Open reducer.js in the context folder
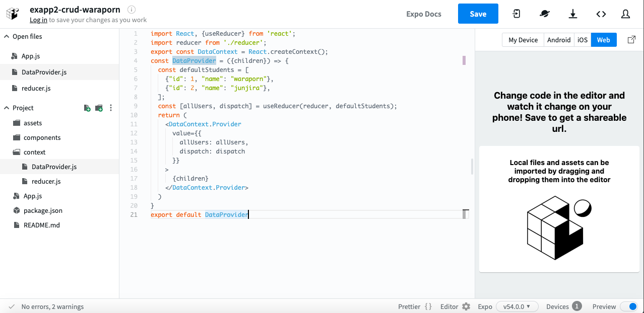644x313 pixels. (x=46, y=181)
